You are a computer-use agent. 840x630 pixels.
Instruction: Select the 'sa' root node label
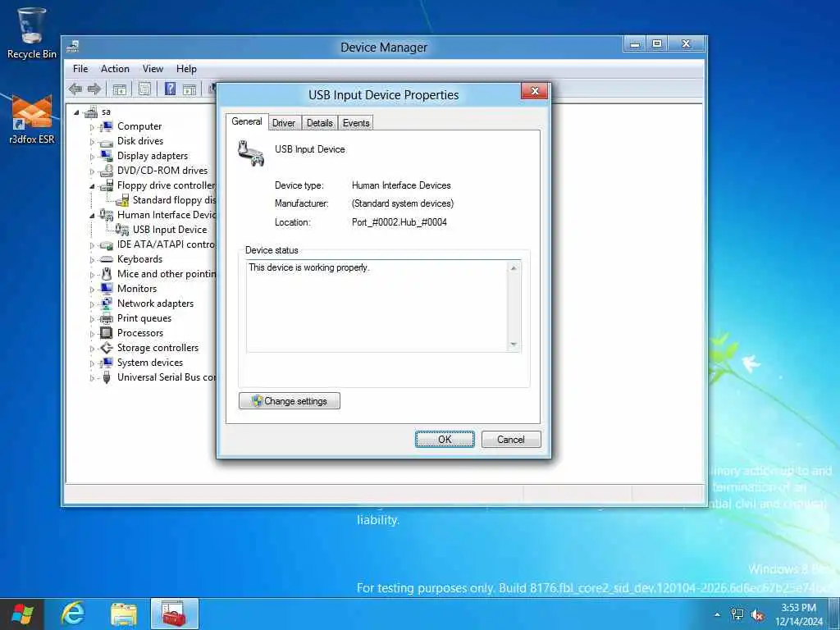(106, 112)
